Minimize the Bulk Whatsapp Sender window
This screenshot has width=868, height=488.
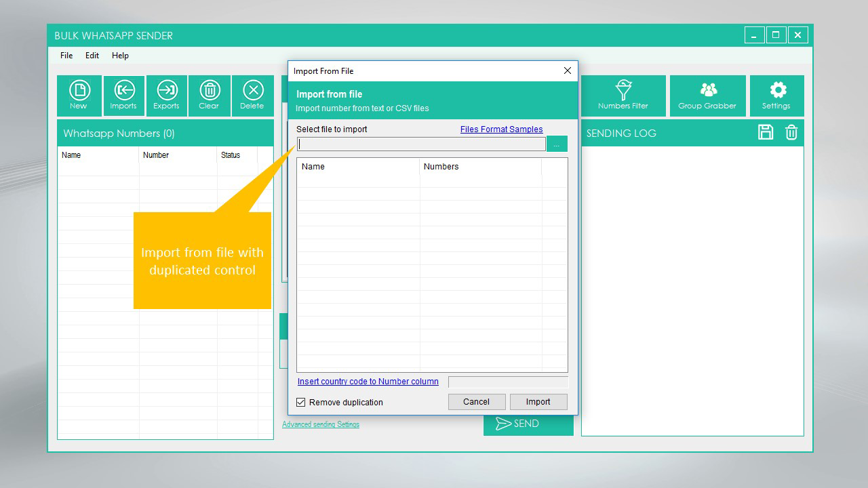tap(754, 35)
